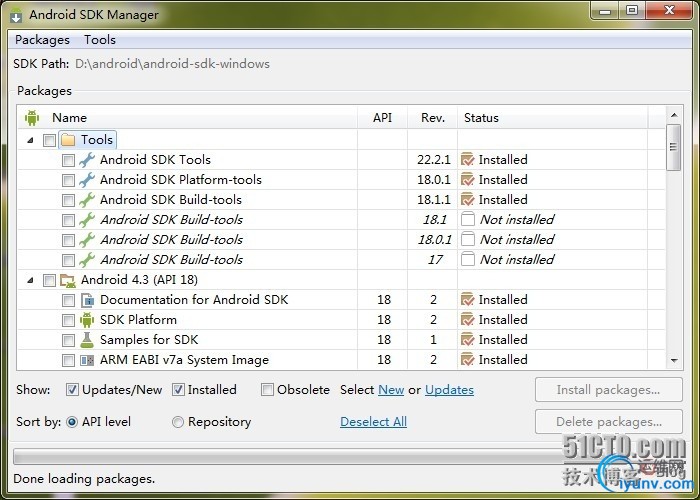Click installed status icon for ARM EABI row
The height and width of the screenshot is (500, 700).
click(x=467, y=360)
